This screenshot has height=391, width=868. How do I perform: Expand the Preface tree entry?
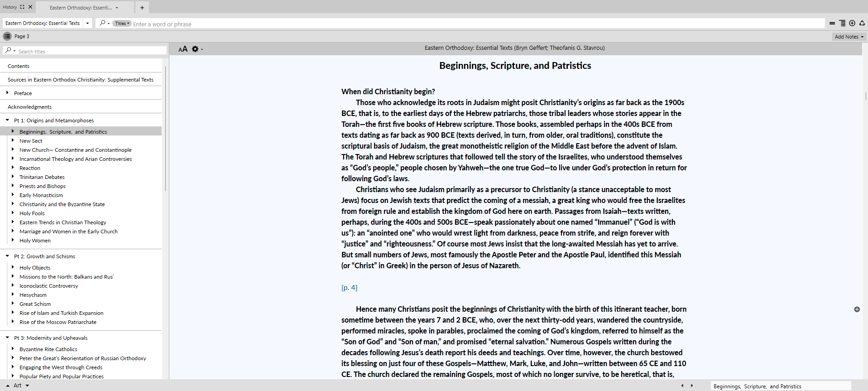coord(7,93)
